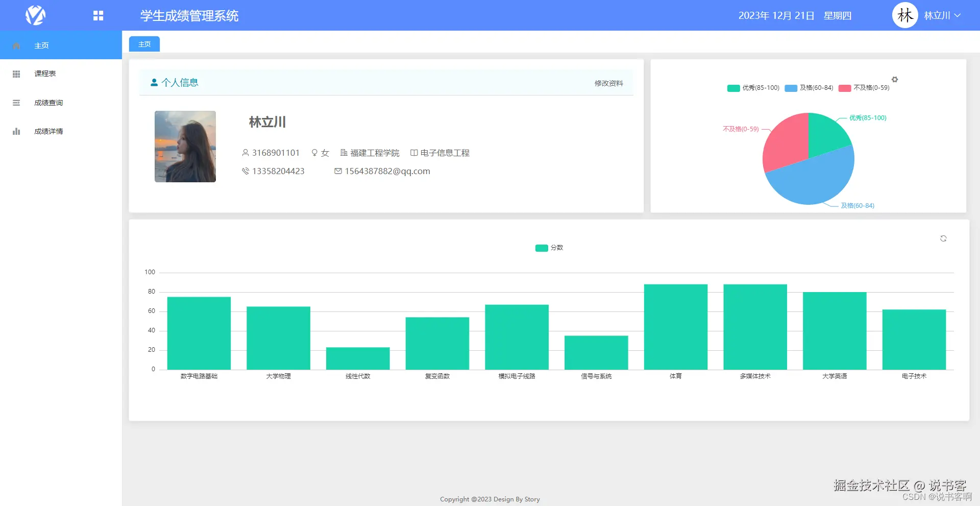Viewport: 980px width, 506px height.
Task: Toggle the 不及格(0-59) legend entry
Action: click(x=864, y=88)
